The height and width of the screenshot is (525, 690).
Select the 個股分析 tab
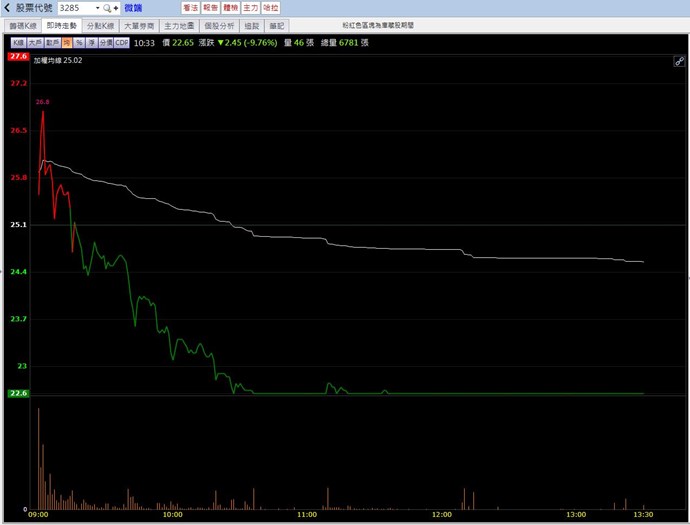click(218, 25)
